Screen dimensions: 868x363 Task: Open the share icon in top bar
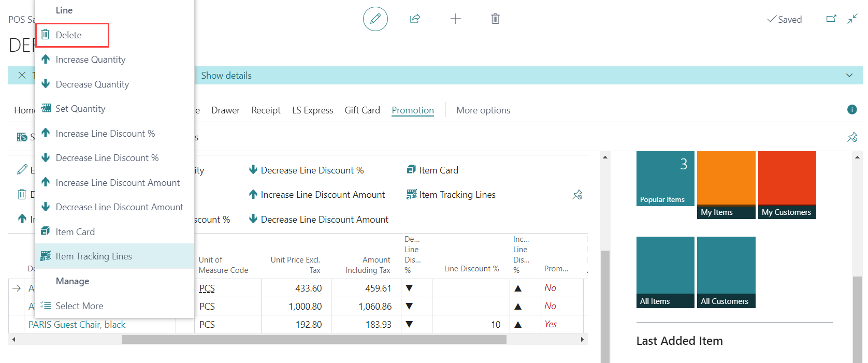point(415,19)
